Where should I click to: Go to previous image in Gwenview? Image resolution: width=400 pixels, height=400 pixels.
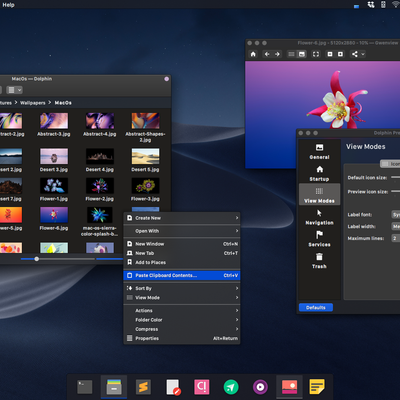(x=267, y=54)
